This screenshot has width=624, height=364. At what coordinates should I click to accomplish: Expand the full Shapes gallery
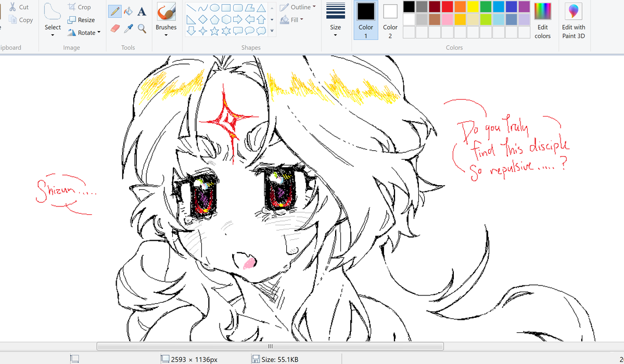(x=272, y=31)
